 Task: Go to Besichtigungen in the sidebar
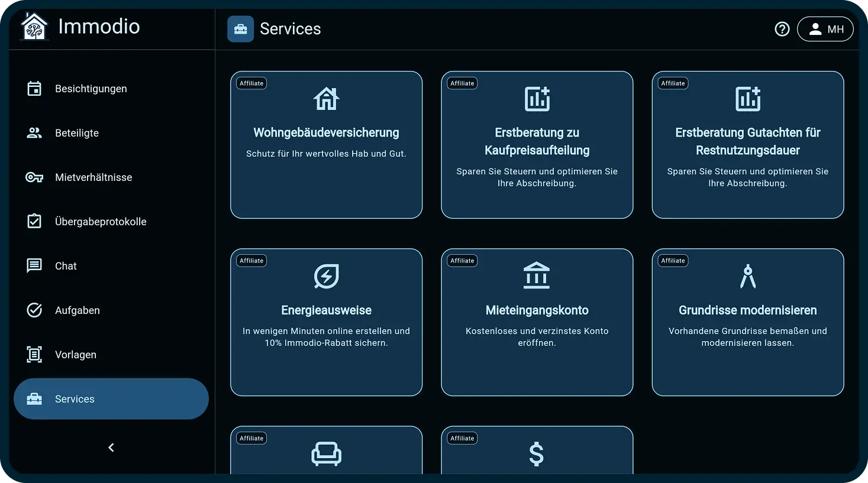click(x=111, y=89)
